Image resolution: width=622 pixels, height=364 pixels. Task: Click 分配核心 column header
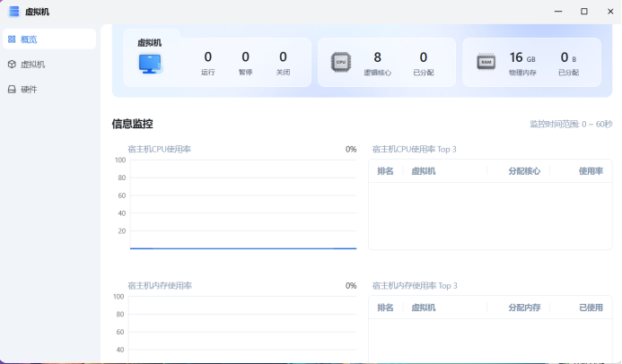pos(524,171)
